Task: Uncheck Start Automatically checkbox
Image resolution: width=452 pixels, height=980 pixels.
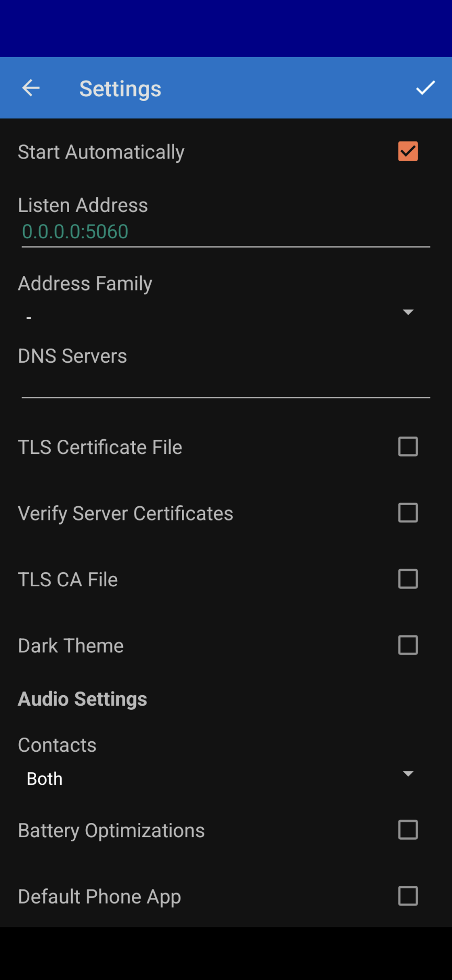Action: tap(408, 151)
